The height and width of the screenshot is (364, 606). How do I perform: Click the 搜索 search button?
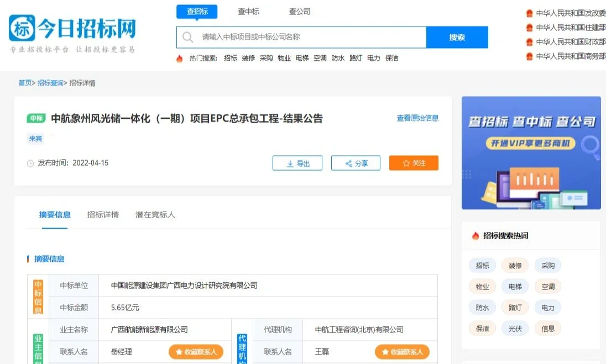457,37
